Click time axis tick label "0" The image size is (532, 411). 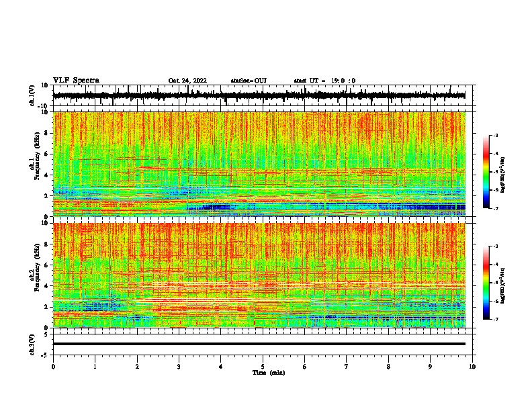(53, 367)
